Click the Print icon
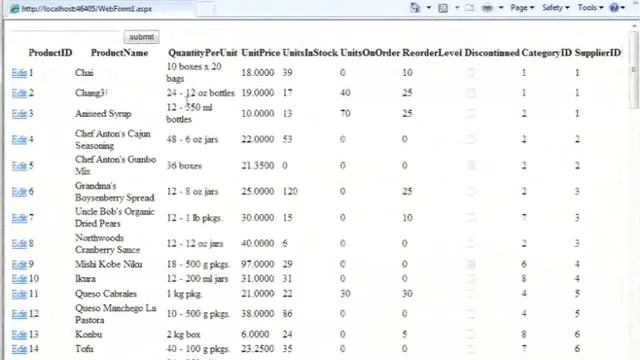Viewport: 640px width, 360px height. (487, 8)
